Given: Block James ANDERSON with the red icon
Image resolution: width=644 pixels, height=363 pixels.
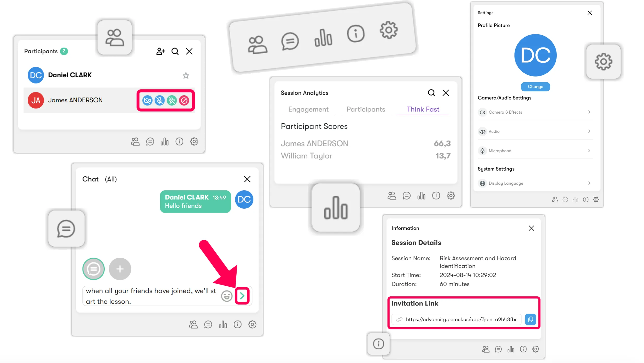Looking at the screenshot, I should click(184, 101).
